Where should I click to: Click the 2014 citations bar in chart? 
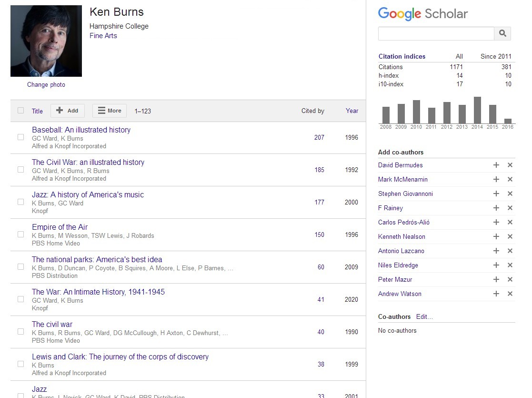477,110
